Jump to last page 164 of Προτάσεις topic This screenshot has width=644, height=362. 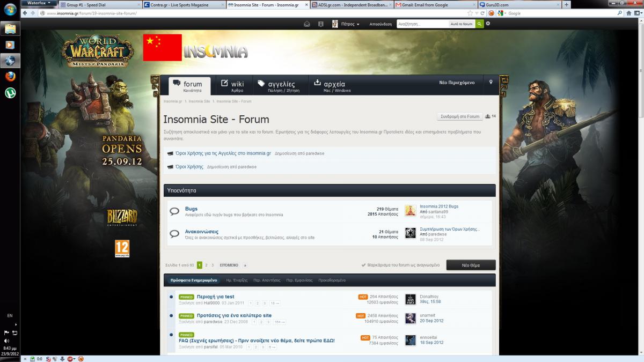click(280, 322)
